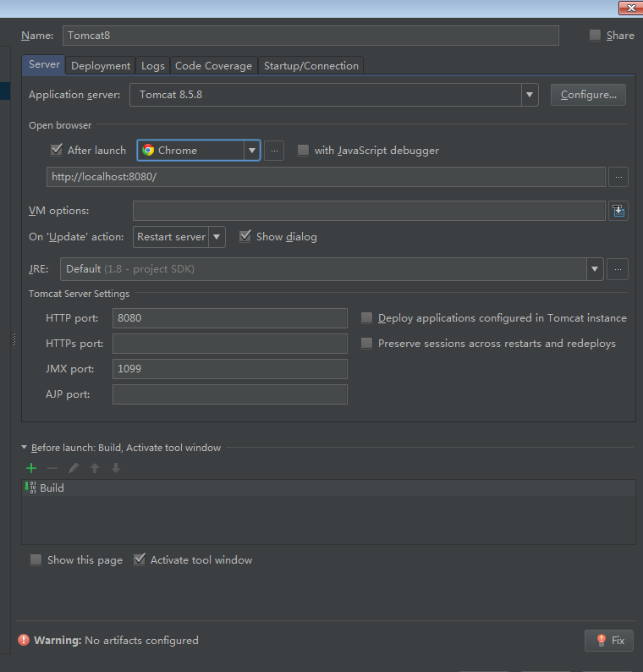The image size is (643, 672).
Task: Click the left panel splitter handle dots
Action: pos(14,339)
